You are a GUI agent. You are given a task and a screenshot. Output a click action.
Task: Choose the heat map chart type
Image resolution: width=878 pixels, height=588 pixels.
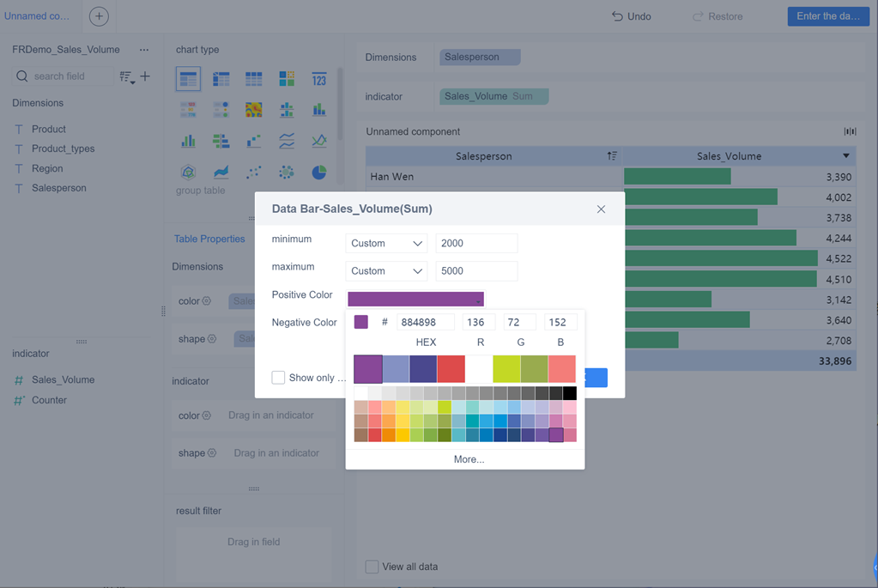pyautogui.click(x=254, y=110)
